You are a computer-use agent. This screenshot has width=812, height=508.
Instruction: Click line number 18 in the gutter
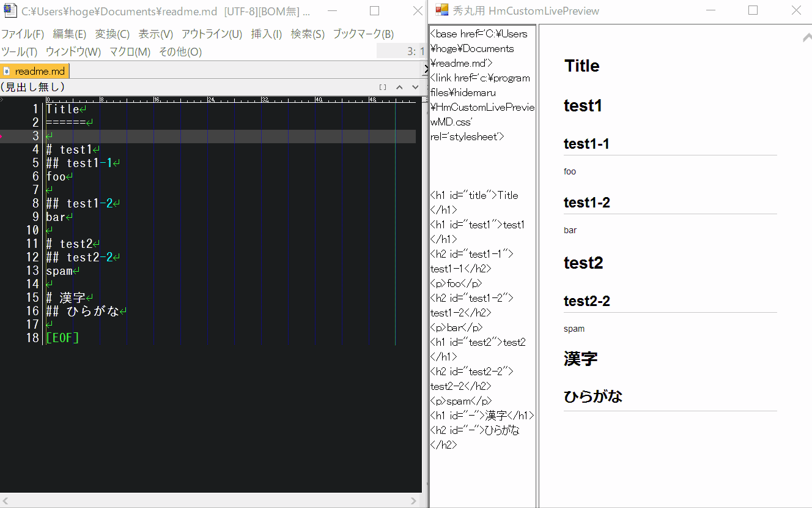pyautogui.click(x=32, y=338)
